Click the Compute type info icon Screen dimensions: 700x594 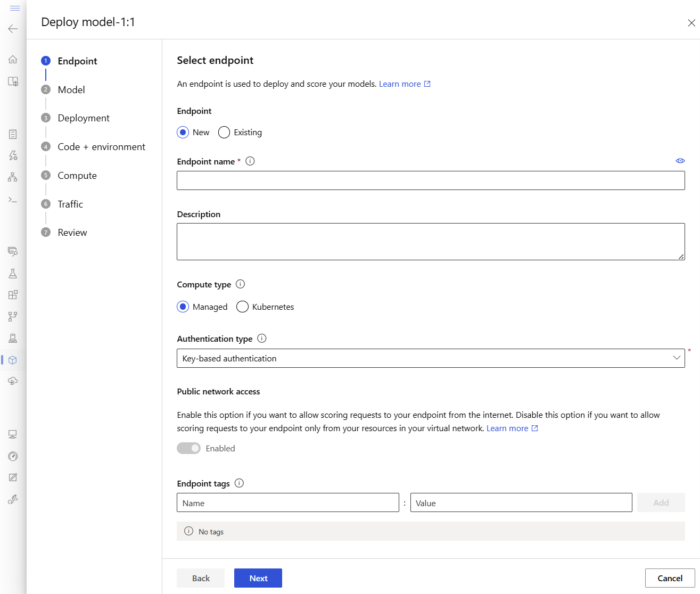pyautogui.click(x=240, y=284)
